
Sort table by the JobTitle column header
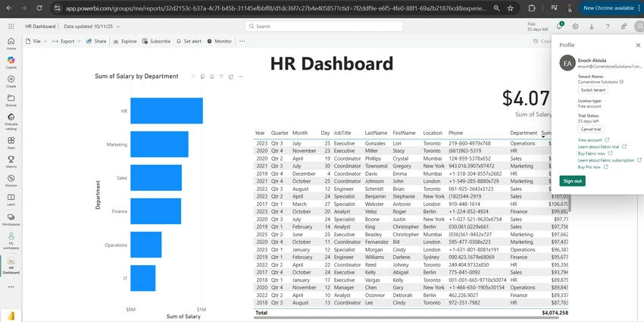tap(342, 133)
